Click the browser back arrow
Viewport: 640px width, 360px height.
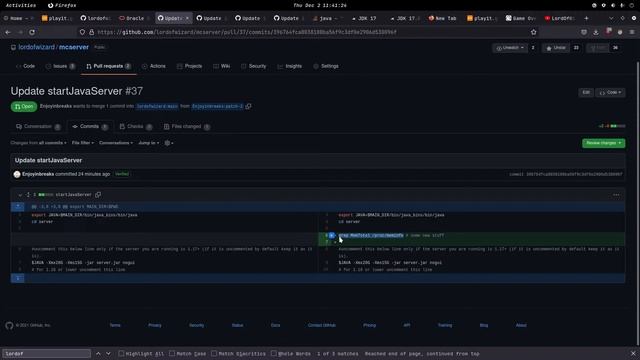8,32
